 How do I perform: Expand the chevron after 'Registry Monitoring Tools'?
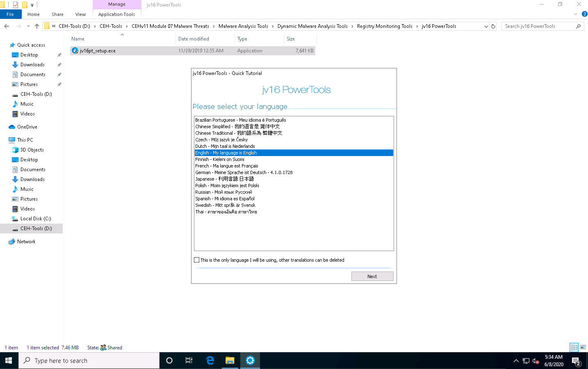click(x=417, y=26)
